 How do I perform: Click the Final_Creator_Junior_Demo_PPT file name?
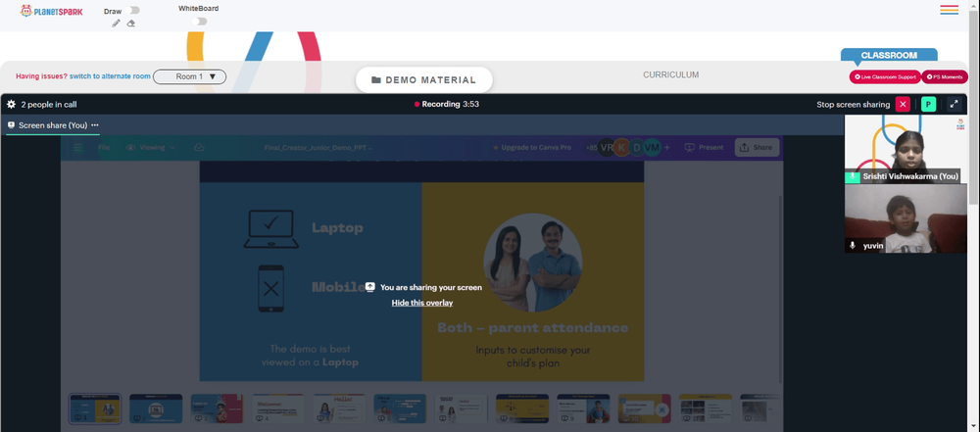tap(318, 148)
